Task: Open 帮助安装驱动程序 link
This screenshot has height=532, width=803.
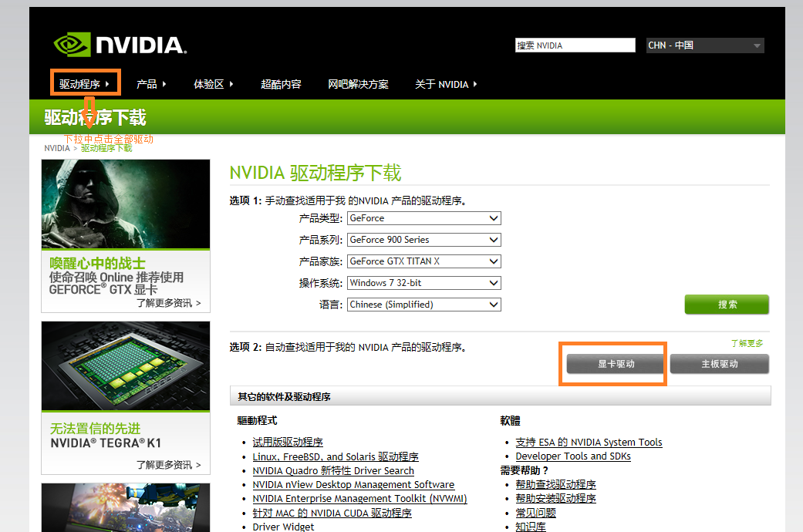Action: [555, 498]
